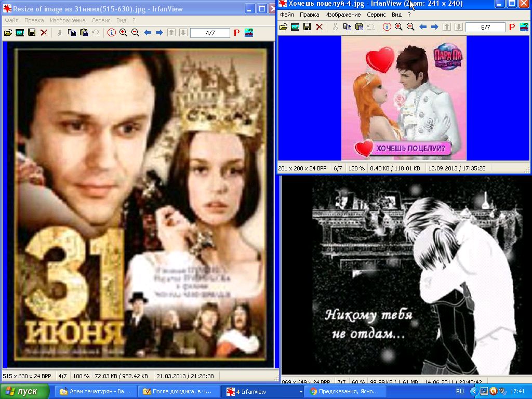The width and height of the screenshot is (532, 399).
Task: Click Open icon in the 31июня IrfanView window
Action: coord(8,33)
